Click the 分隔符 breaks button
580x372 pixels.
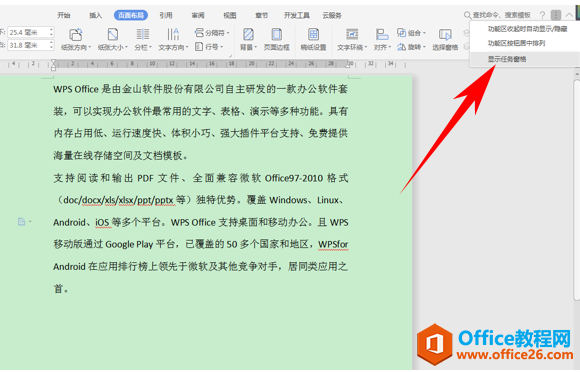pyautogui.click(x=212, y=33)
